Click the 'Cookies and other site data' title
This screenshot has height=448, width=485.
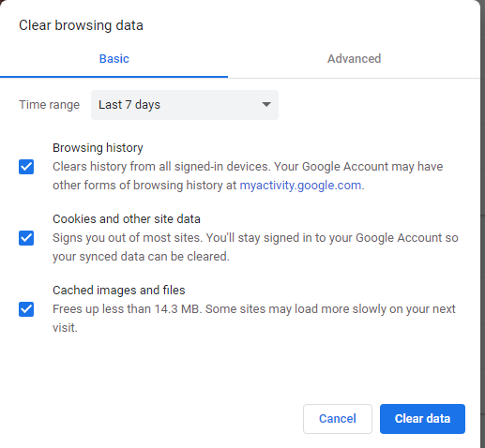[127, 219]
